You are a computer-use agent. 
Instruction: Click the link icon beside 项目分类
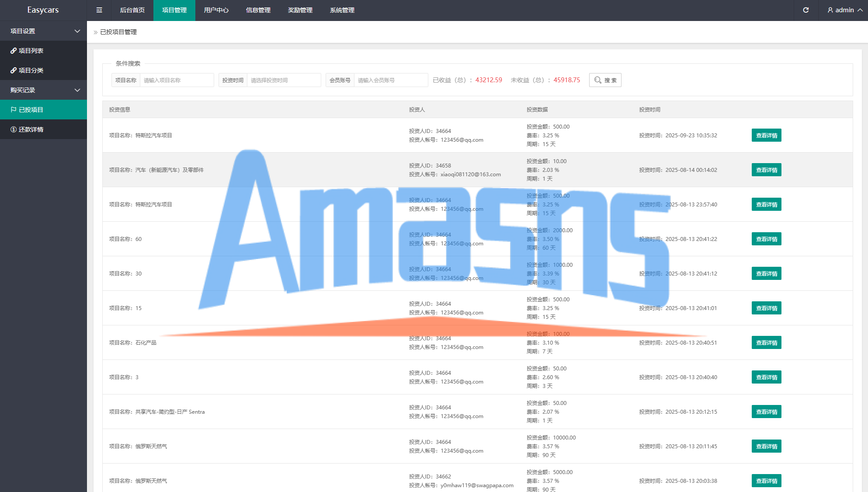14,70
